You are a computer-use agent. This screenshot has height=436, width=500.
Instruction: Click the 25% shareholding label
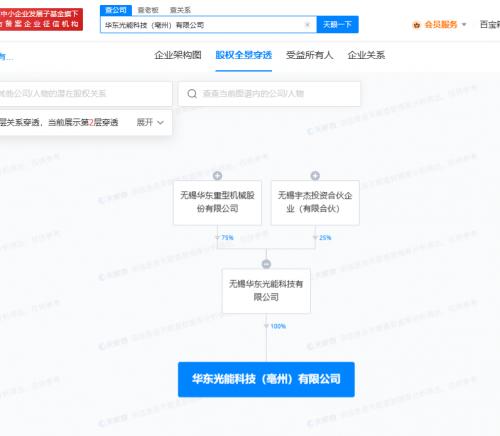tap(325, 238)
